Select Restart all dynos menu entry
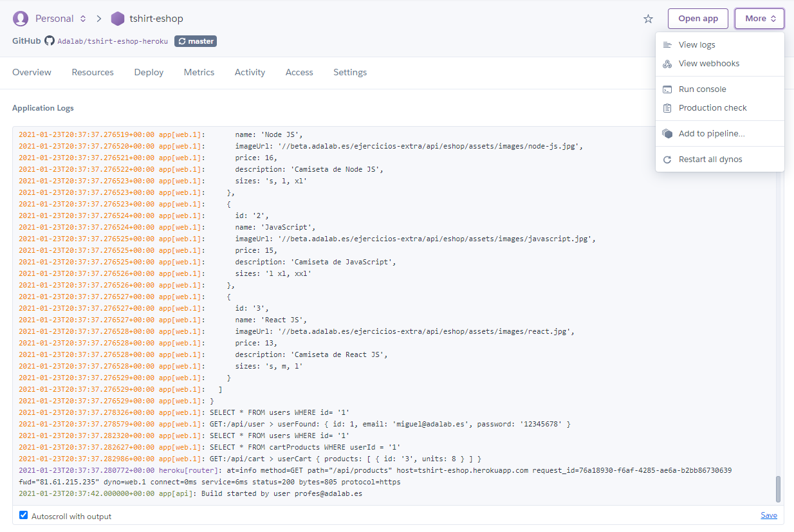This screenshot has width=794, height=532. click(719, 160)
